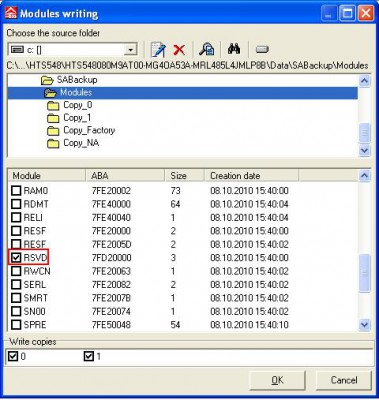Click the binoculars find icon
The width and height of the screenshot is (379, 400).
pyautogui.click(x=234, y=49)
